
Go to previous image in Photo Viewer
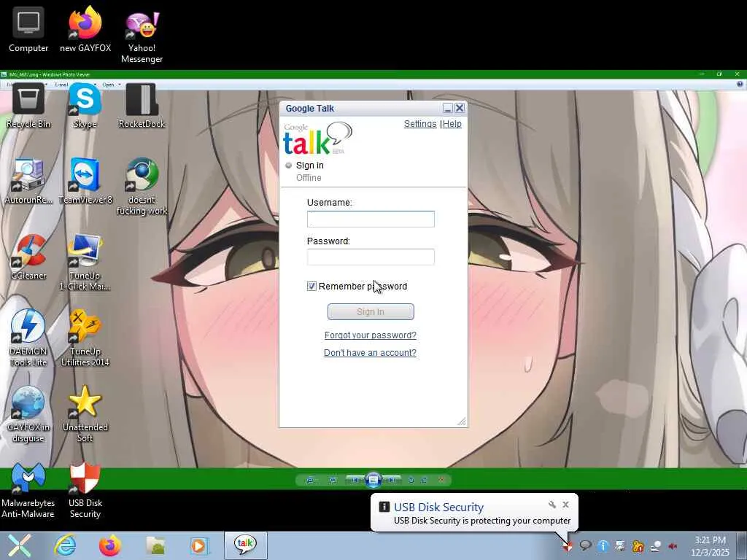tap(354, 480)
